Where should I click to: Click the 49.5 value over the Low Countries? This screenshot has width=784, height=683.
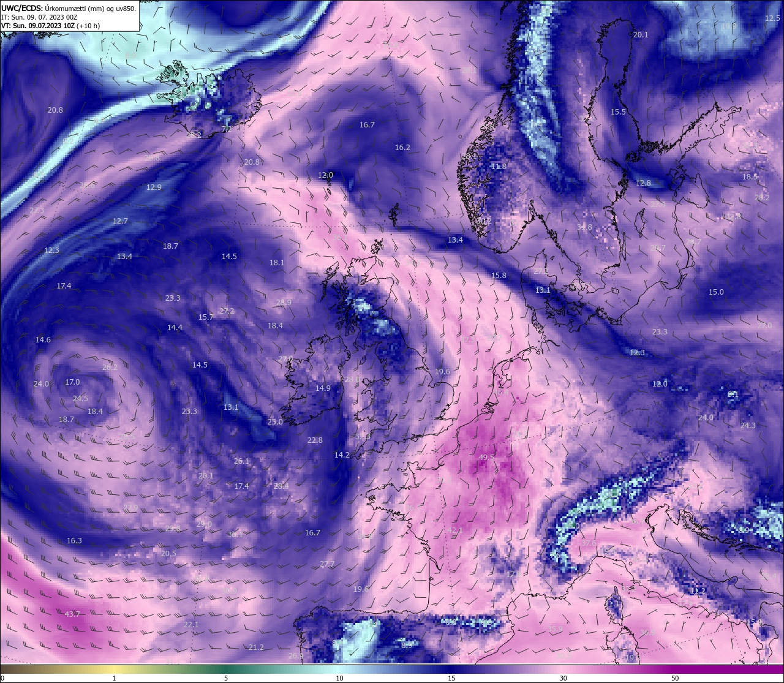486,457
